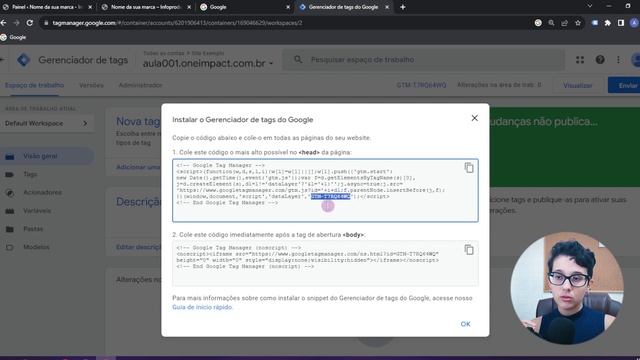Click the Enviar button
Image resolution: width=640 pixels, height=360 pixels.
click(625, 85)
